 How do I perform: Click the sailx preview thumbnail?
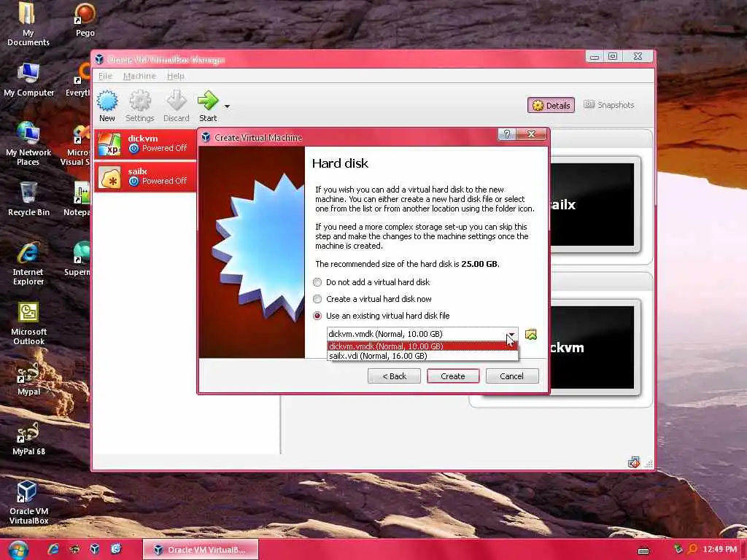(x=592, y=205)
